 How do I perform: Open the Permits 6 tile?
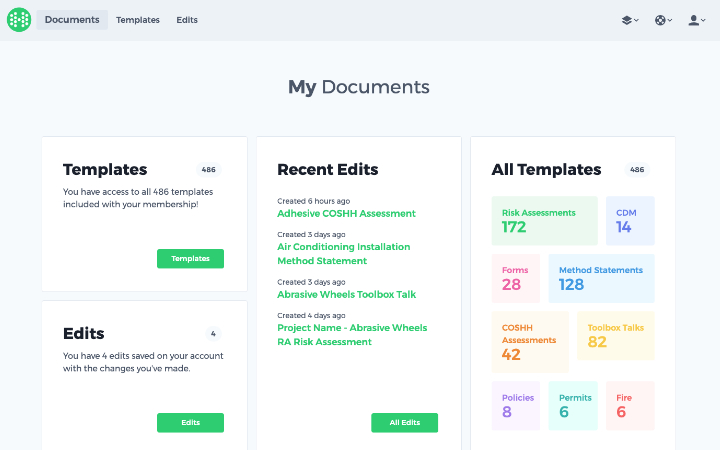(x=573, y=406)
